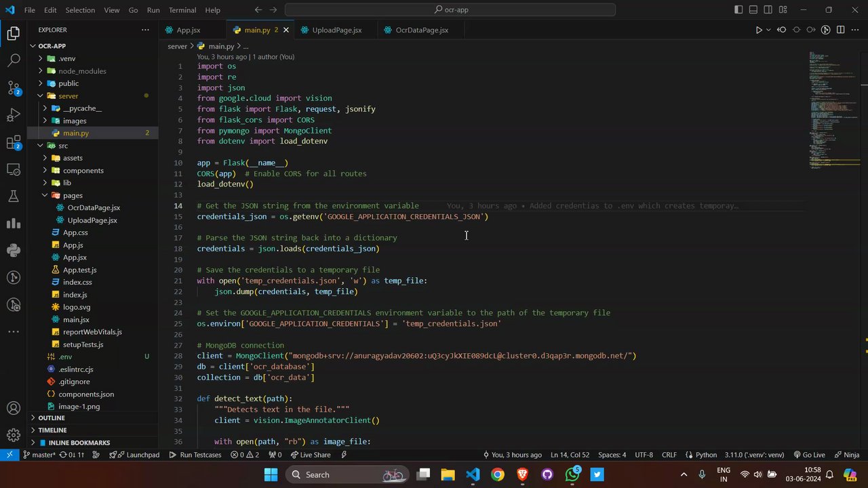Viewport: 868px width, 488px height.
Task: Customize layout from title bar icon
Action: coord(783,10)
